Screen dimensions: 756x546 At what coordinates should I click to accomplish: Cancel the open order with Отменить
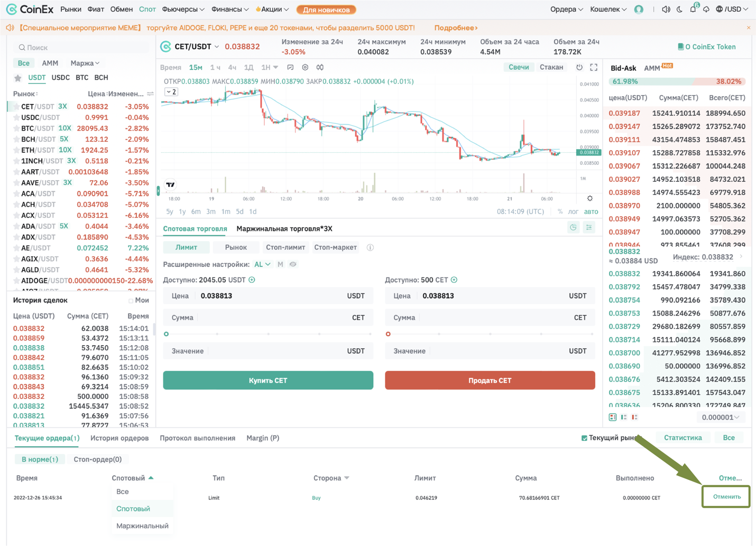point(726,497)
